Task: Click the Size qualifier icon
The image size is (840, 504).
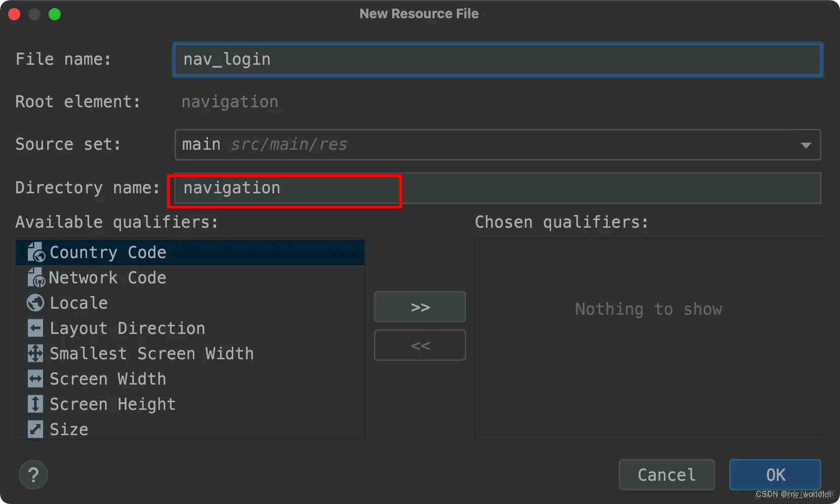Action: click(35, 429)
